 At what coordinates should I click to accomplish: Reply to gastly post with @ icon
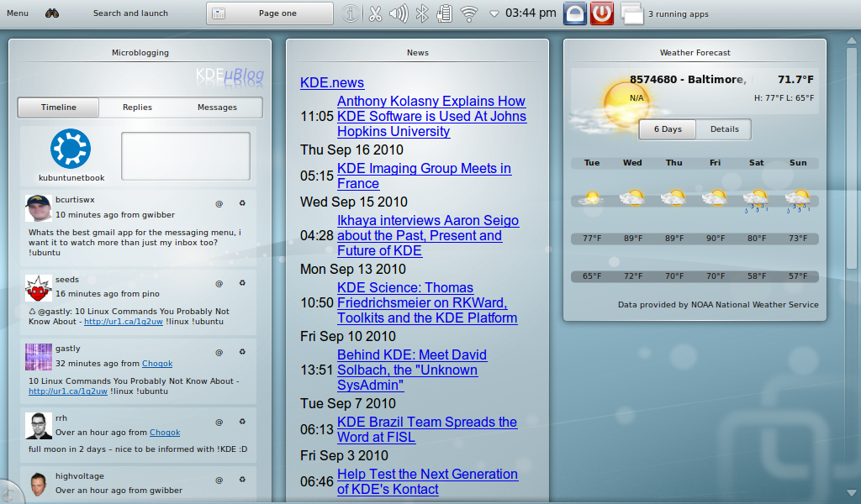(219, 353)
